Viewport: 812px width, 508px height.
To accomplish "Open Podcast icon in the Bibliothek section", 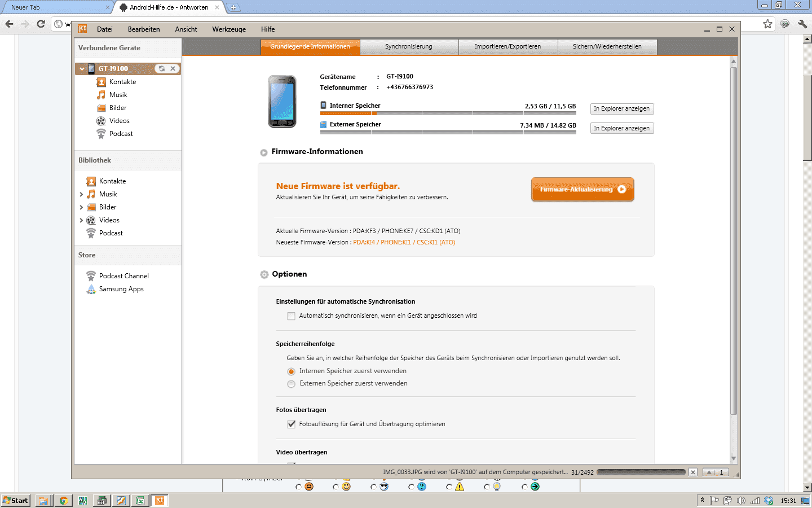I will (x=91, y=233).
